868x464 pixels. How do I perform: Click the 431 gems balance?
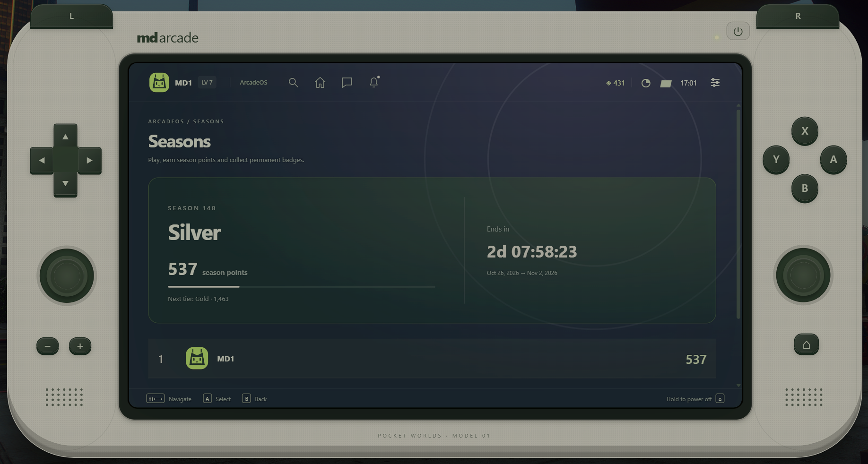[615, 83]
